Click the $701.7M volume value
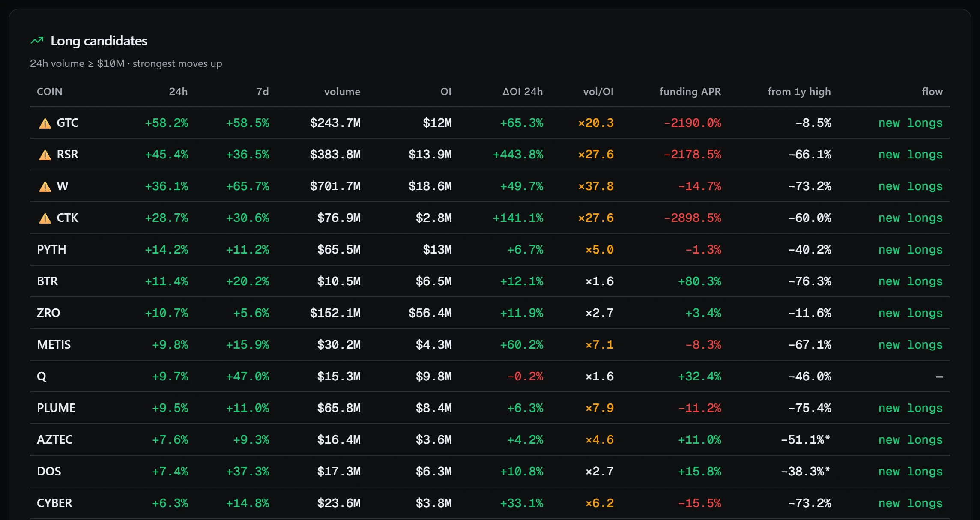 pos(335,187)
